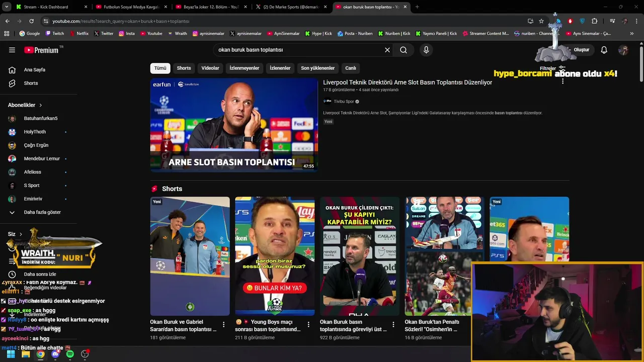Open the Hype | Kick bookmark
This screenshot has width=644, height=362.
tap(318, 34)
